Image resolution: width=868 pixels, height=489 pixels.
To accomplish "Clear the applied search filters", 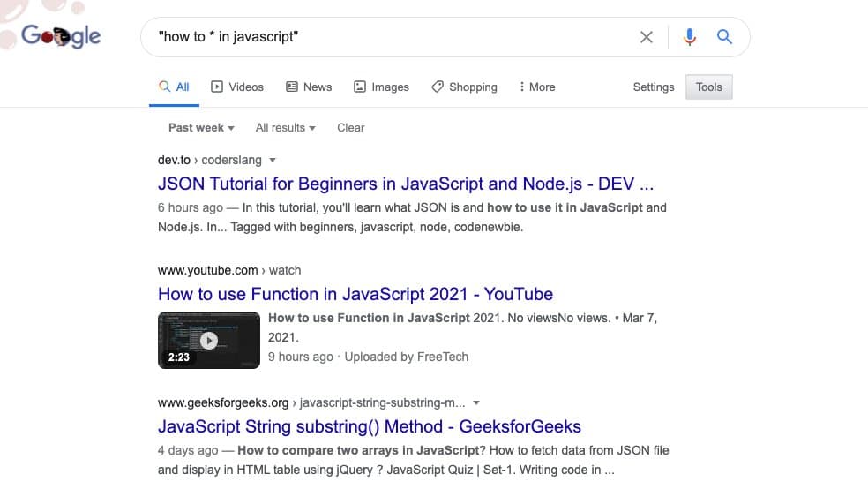I will [350, 127].
